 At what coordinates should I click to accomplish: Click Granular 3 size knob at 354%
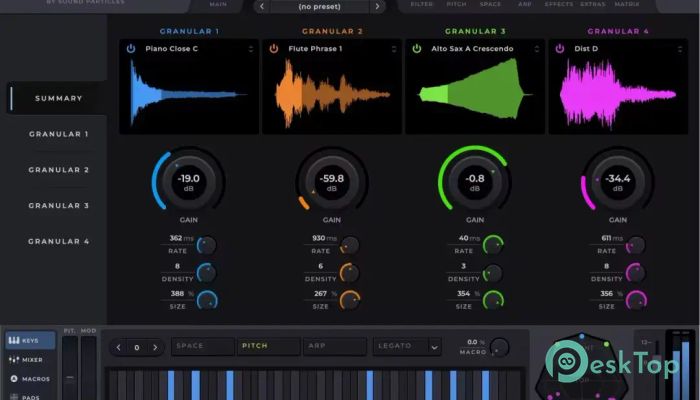(493, 300)
